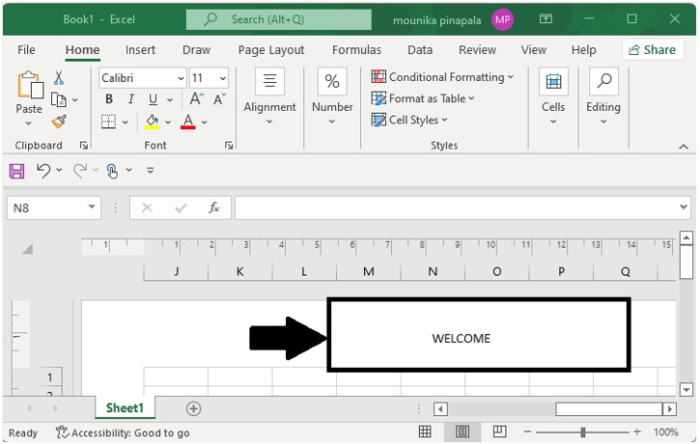Open borders dropdown arrow
Viewport: 700px width, 444px height.
click(125, 122)
